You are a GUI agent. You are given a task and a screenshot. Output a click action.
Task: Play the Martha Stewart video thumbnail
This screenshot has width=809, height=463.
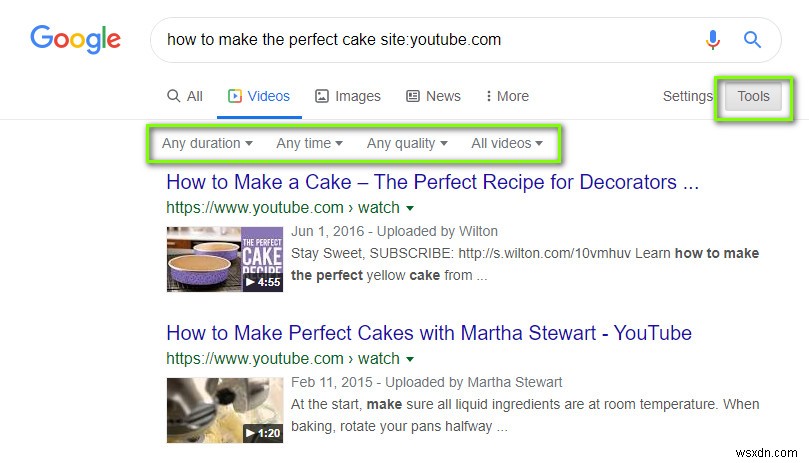point(225,409)
